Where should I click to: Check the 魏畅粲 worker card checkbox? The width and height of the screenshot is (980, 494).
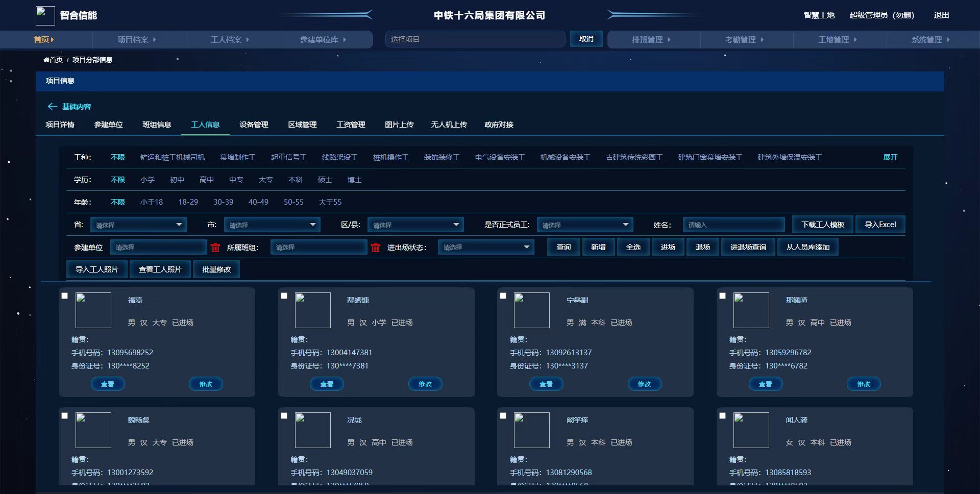click(65, 416)
